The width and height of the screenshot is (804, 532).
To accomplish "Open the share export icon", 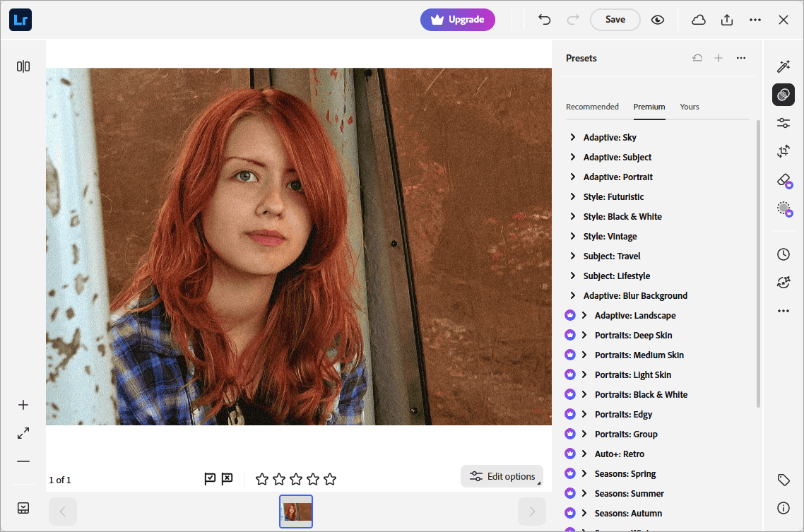I will [x=726, y=20].
